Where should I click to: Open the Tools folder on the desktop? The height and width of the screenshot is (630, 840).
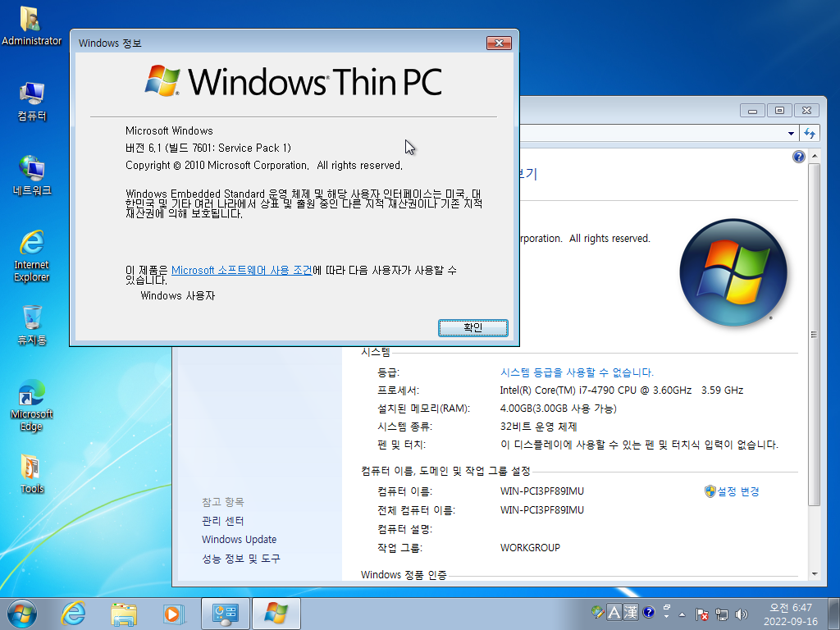[32, 473]
